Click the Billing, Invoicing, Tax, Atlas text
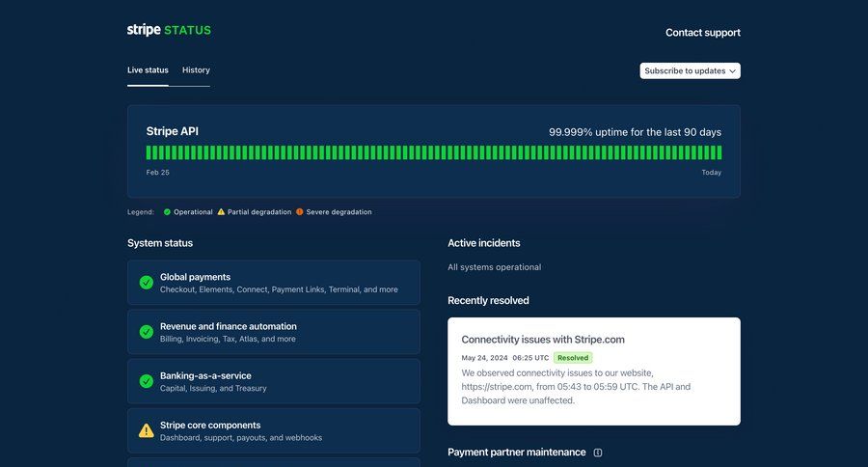This screenshot has height=467, width=868. tap(228, 339)
